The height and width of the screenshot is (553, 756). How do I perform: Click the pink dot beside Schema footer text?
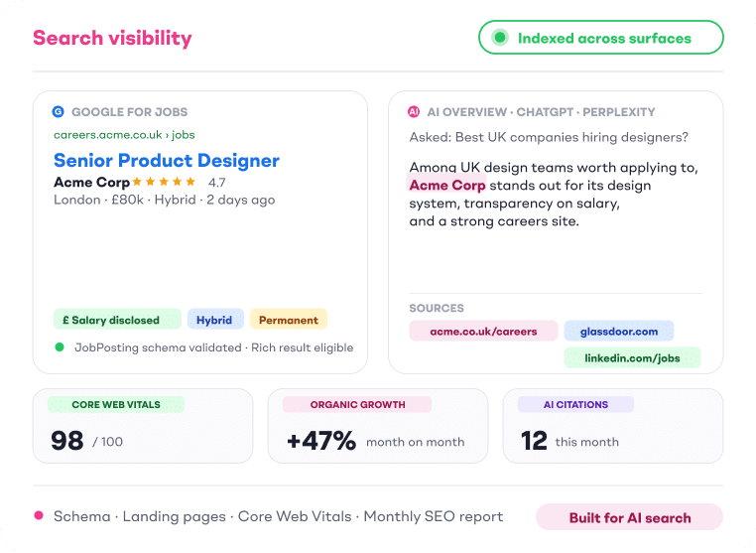tap(39, 515)
